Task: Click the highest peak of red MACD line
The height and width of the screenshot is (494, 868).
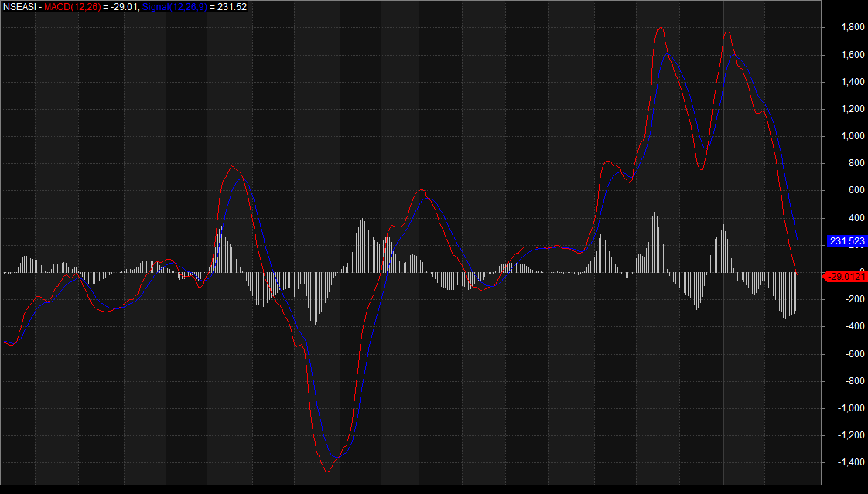Action: tap(661, 27)
